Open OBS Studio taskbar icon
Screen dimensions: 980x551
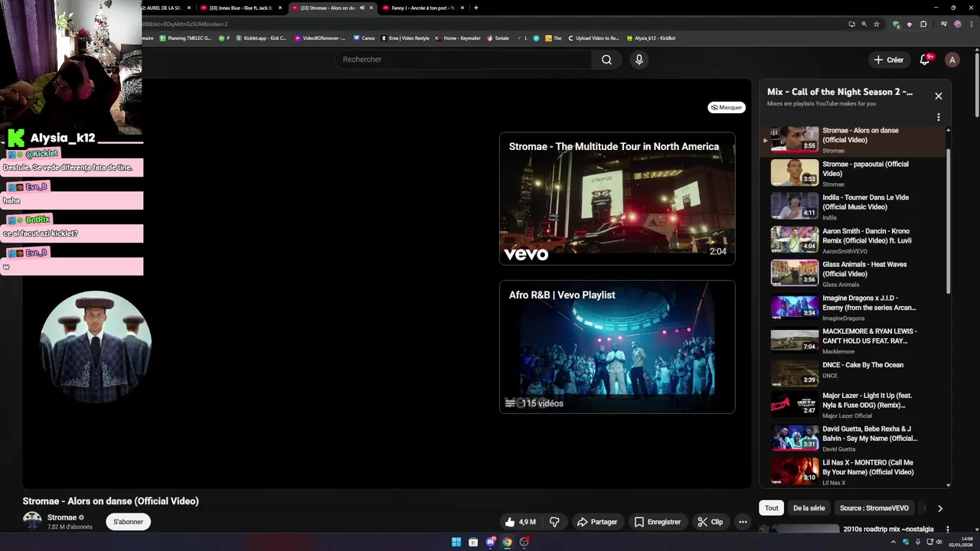coord(524,542)
